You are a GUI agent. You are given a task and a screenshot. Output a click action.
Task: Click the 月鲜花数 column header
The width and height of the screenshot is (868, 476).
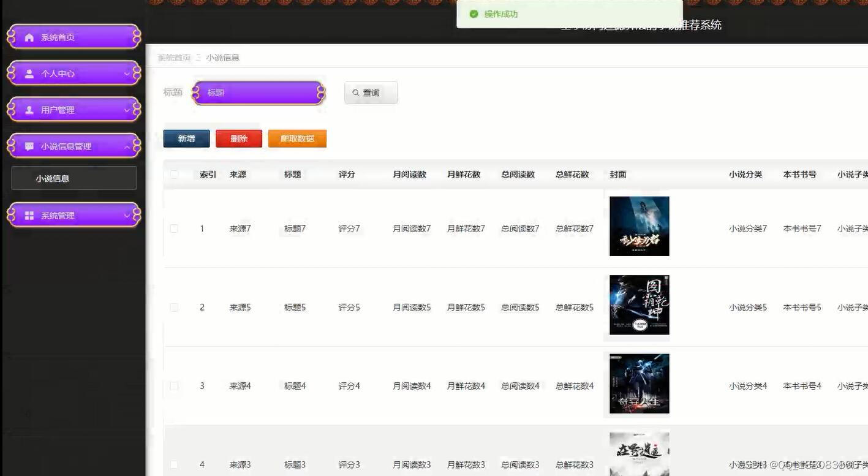point(464,175)
